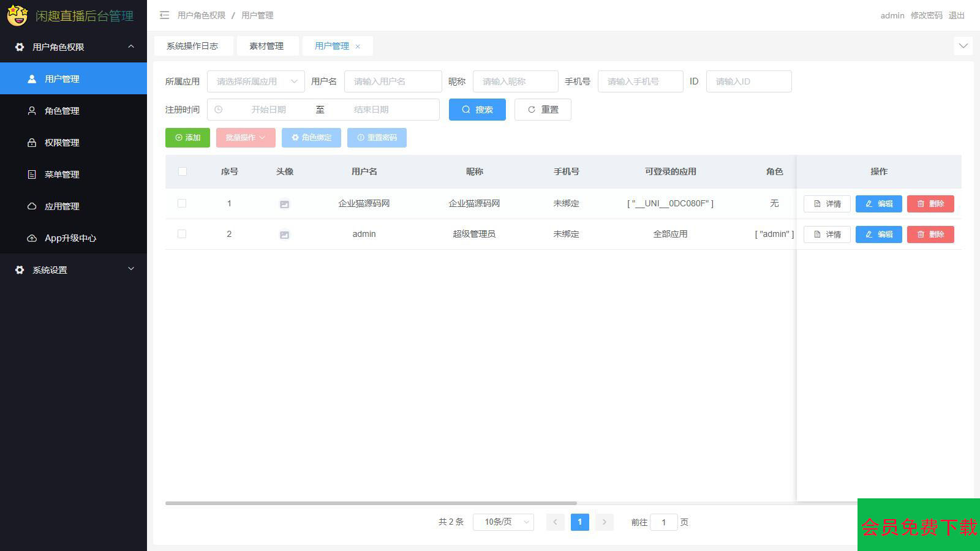The height and width of the screenshot is (551, 980).
Task: Click the blue 搜索 search button
Action: click(477, 110)
